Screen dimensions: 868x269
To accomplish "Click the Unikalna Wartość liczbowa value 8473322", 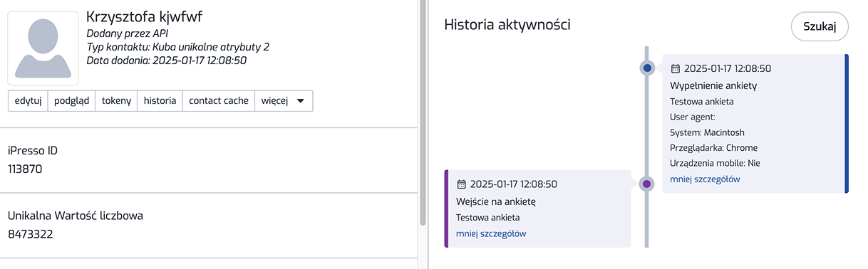I will tap(31, 233).
